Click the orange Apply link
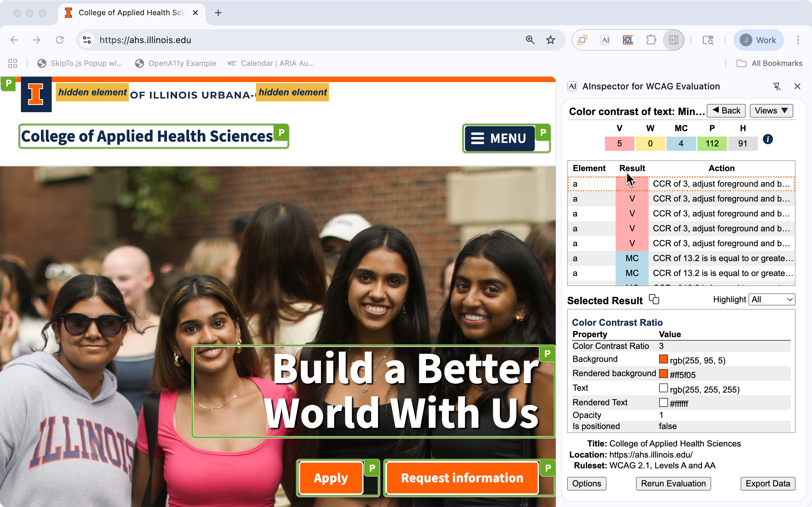 click(x=331, y=478)
